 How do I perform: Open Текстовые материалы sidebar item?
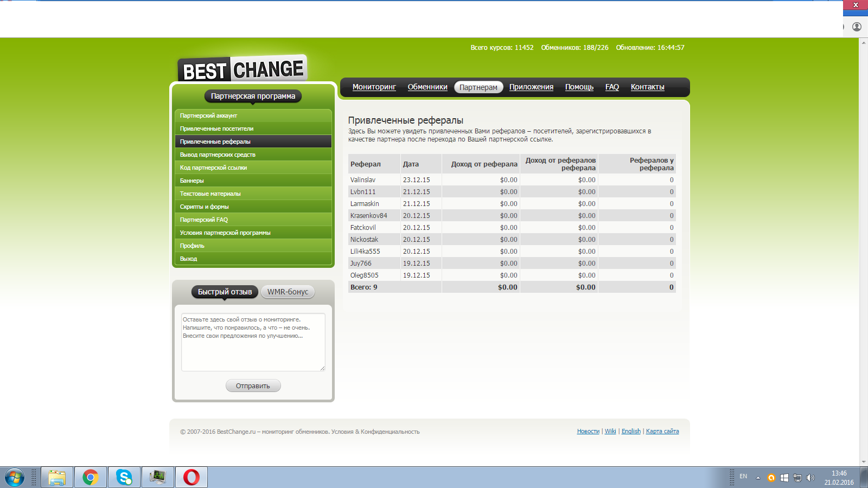click(253, 194)
